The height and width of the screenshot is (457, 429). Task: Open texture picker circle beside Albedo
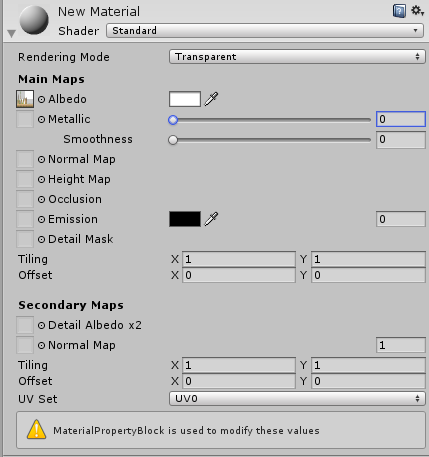point(41,99)
